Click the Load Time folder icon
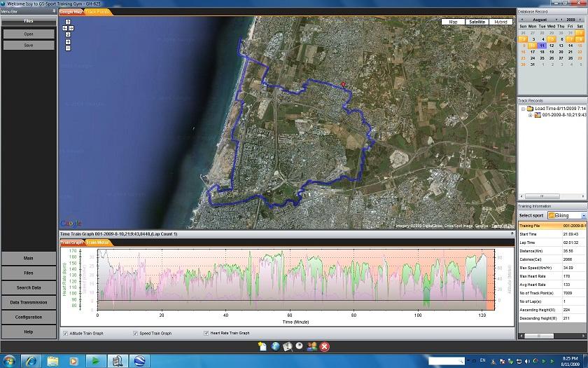The image size is (588, 368). [530, 109]
